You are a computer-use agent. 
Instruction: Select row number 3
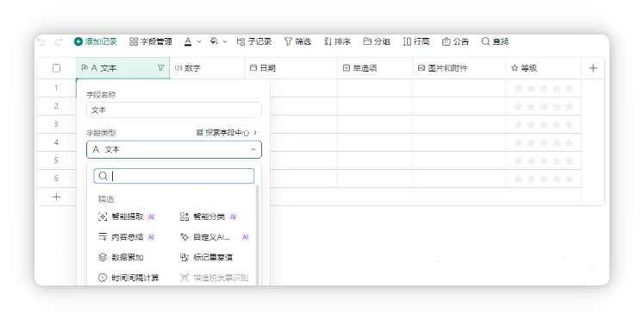pyautogui.click(x=56, y=124)
